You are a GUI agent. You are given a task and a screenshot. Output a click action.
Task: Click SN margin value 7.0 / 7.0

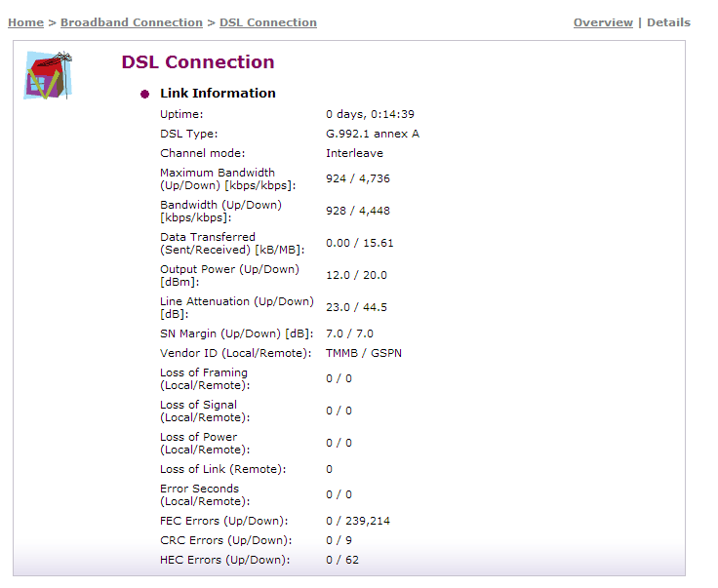(x=349, y=333)
